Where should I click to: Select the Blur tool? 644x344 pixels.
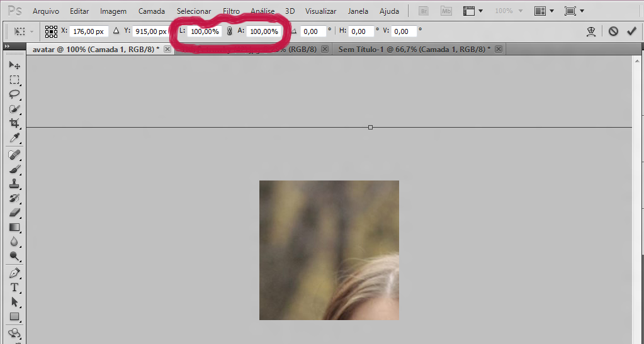click(14, 241)
